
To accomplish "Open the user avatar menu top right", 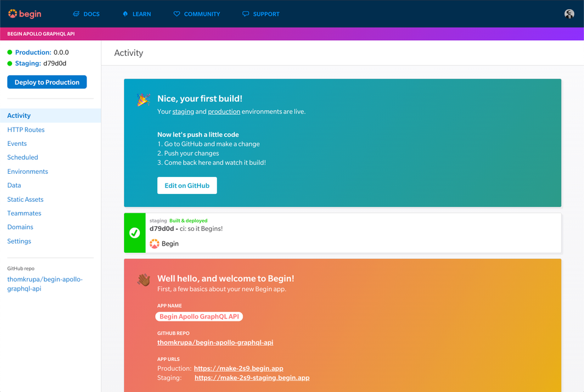I will [x=569, y=13].
